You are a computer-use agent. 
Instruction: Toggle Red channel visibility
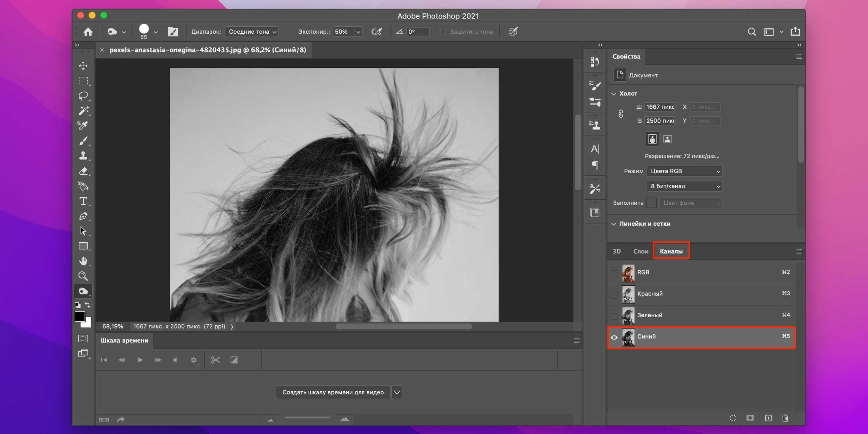pos(614,295)
